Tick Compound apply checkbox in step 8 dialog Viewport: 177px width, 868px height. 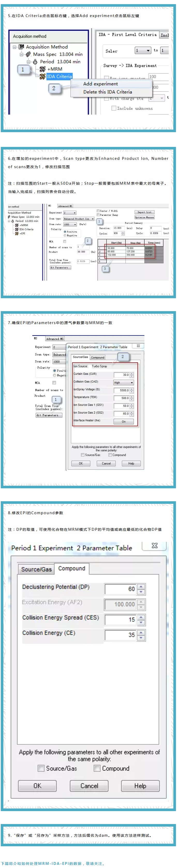pos(97,768)
